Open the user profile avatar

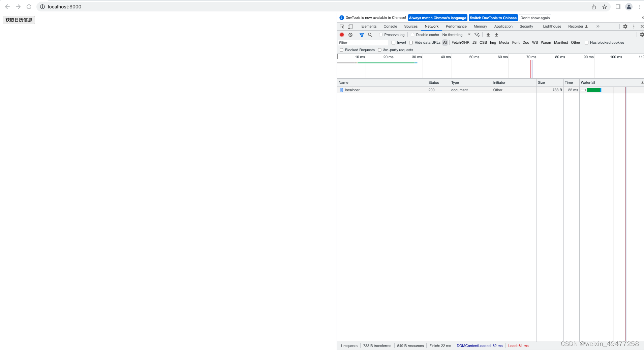click(629, 7)
